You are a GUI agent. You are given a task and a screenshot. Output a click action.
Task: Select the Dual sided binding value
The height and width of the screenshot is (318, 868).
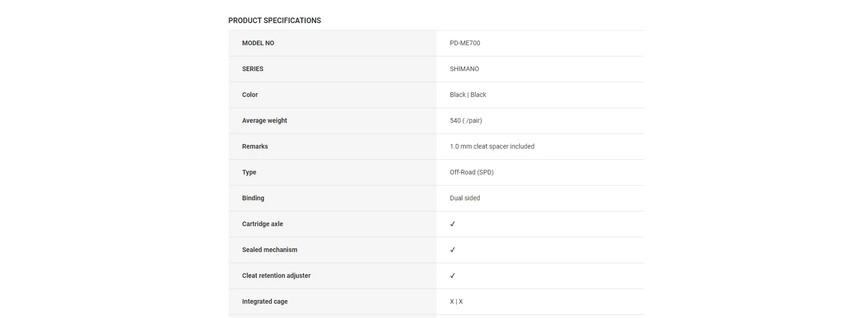(465, 198)
